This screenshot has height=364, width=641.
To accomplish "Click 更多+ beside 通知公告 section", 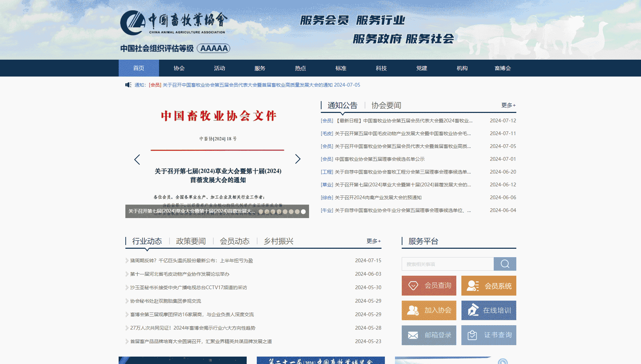I will (509, 105).
